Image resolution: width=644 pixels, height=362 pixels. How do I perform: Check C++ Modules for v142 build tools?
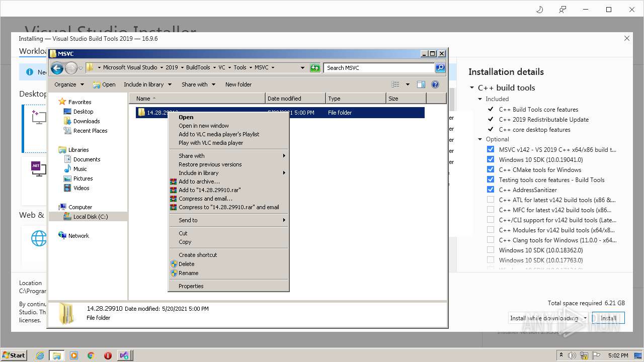(491, 230)
